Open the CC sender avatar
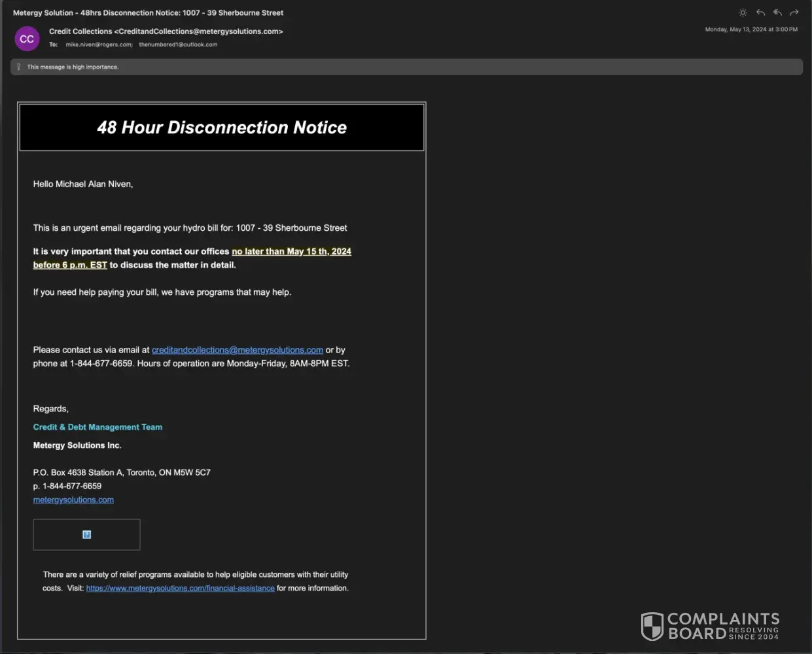Screen dimensions: 812x654 click(27, 39)
